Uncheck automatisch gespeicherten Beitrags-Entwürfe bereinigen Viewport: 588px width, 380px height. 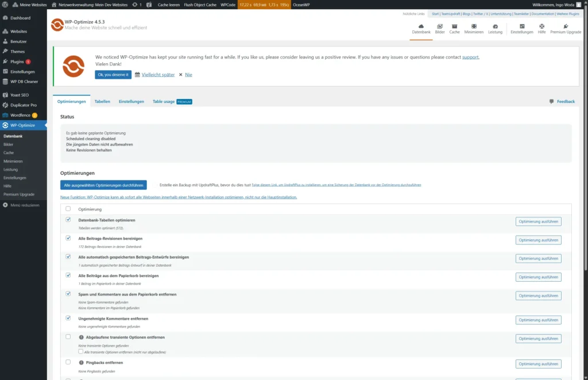(x=68, y=257)
